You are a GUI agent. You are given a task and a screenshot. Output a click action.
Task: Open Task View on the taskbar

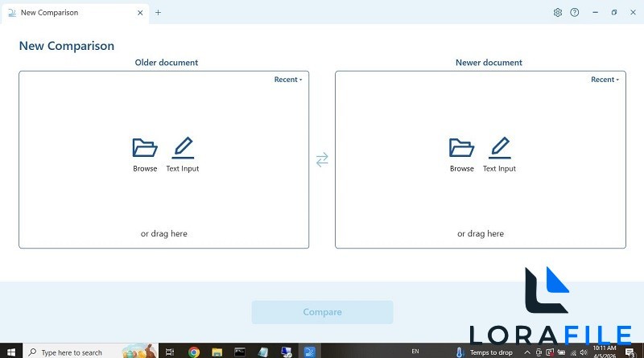(x=170, y=352)
